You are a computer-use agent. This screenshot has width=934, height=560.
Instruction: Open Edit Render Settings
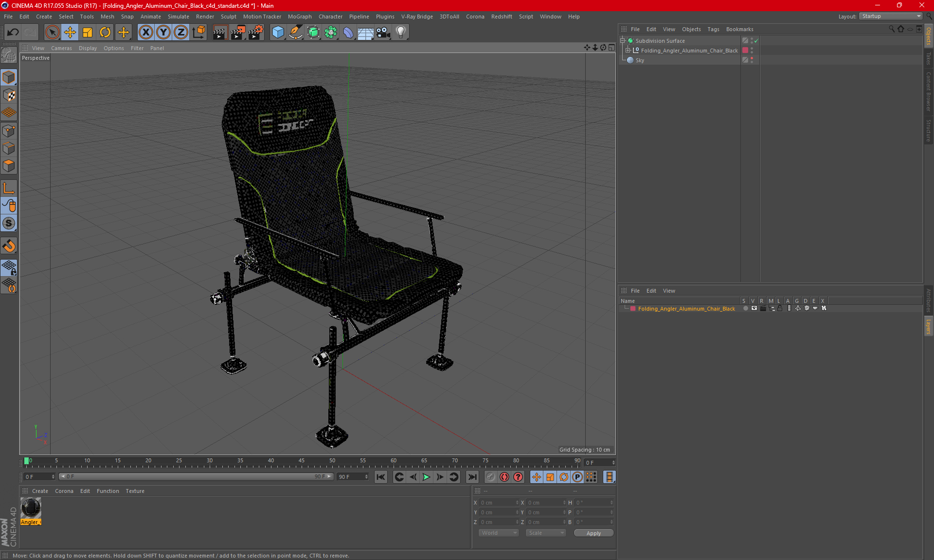coord(256,33)
